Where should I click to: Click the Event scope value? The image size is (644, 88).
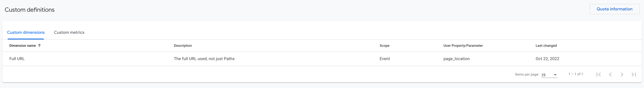(385, 59)
